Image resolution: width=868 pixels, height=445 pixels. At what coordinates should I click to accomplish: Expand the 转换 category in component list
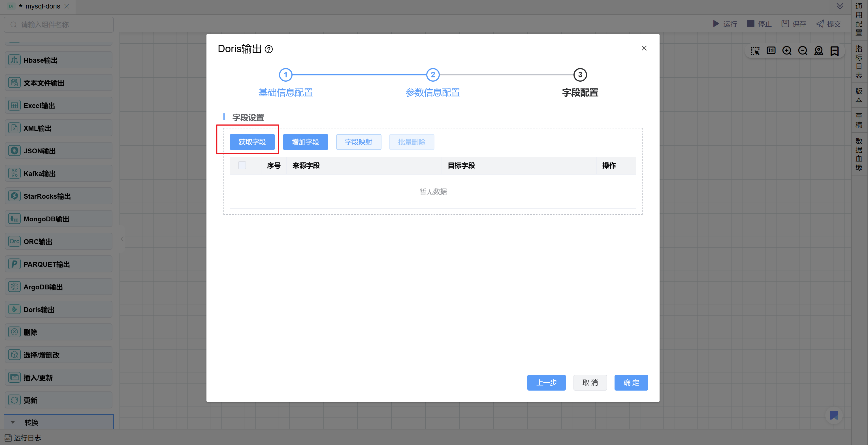(13, 422)
